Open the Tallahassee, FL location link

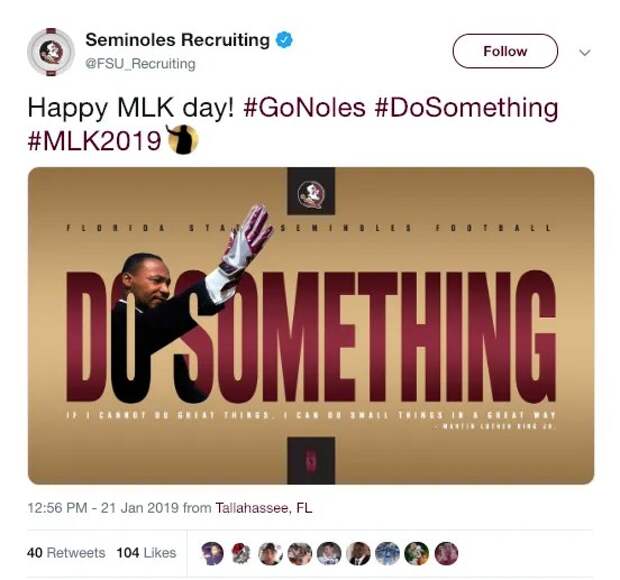(264, 507)
